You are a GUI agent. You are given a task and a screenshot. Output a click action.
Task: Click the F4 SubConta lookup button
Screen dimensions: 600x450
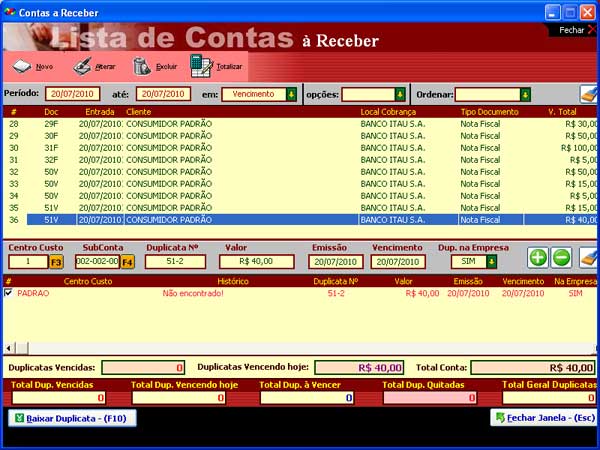click(x=127, y=262)
